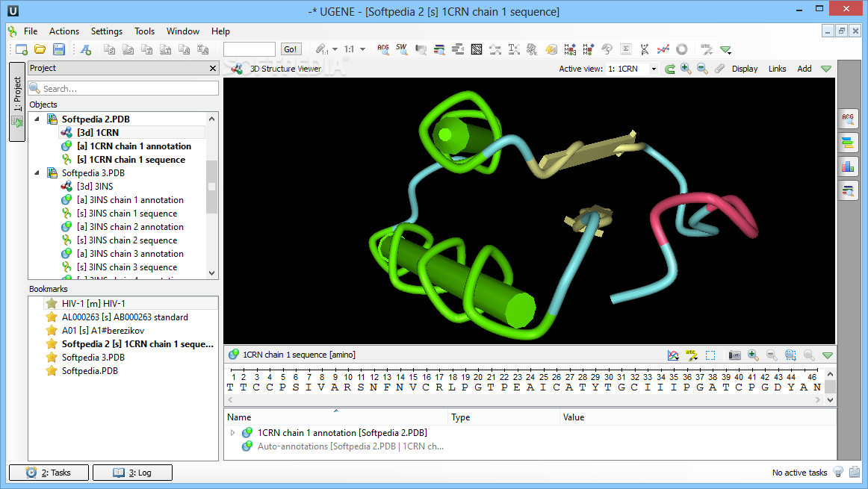868x489 pixels.
Task: Select [a] 3INS chain 2 annotation item
Action: pyautogui.click(x=130, y=227)
